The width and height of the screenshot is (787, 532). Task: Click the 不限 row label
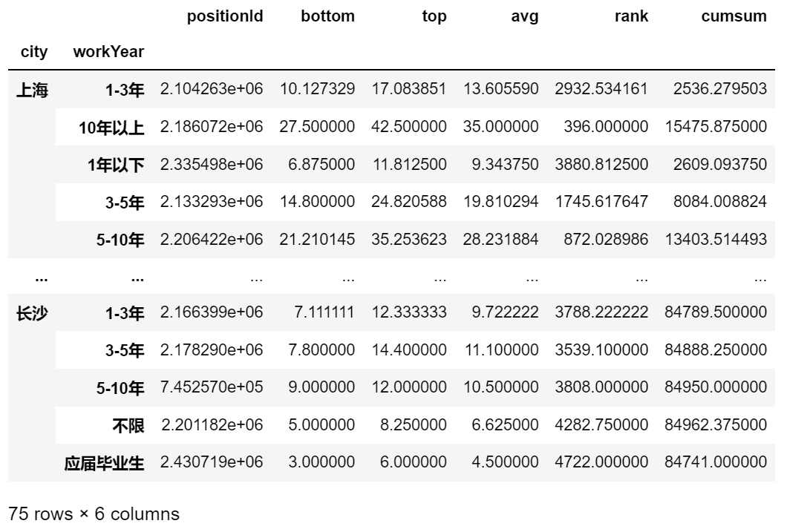click(x=128, y=426)
